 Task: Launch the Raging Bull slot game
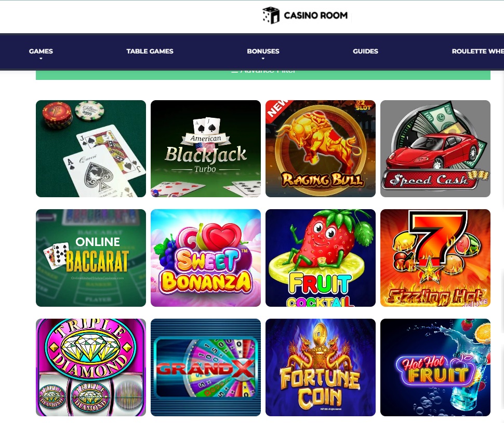pyautogui.click(x=321, y=149)
